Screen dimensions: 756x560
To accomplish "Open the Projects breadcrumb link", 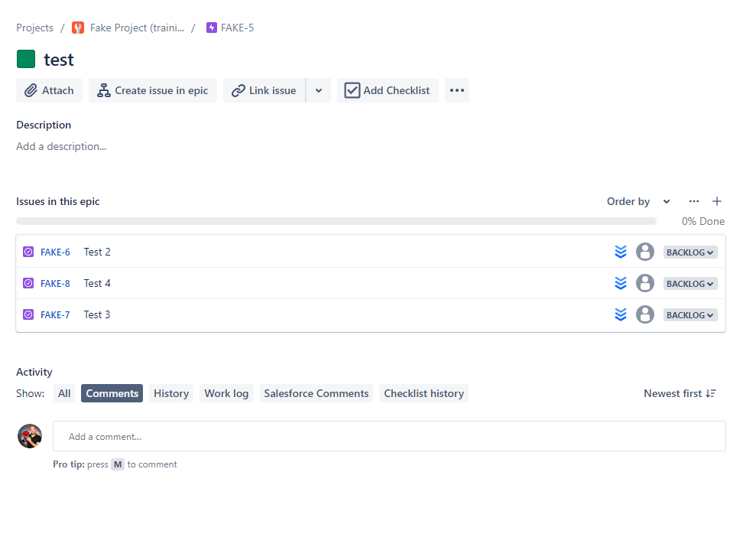I will (x=34, y=28).
